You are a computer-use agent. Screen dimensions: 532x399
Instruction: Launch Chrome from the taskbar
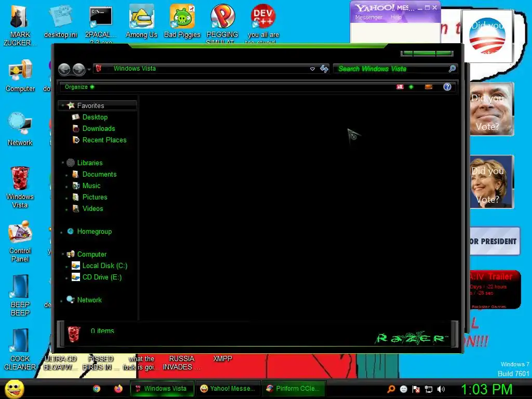click(x=97, y=389)
